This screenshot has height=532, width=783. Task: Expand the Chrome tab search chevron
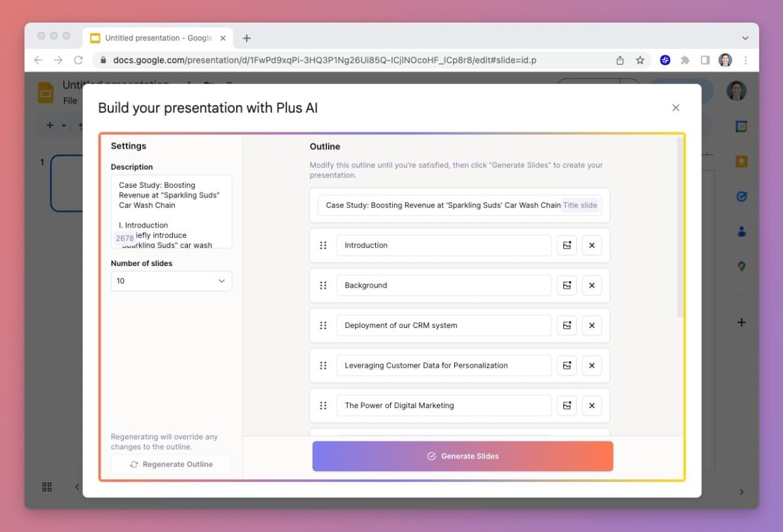click(x=745, y=38)
